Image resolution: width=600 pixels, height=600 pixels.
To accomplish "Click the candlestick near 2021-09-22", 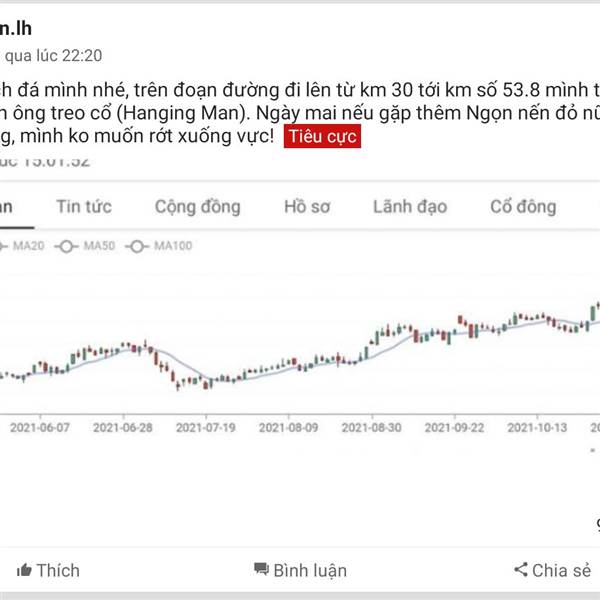I will point(454,332).
